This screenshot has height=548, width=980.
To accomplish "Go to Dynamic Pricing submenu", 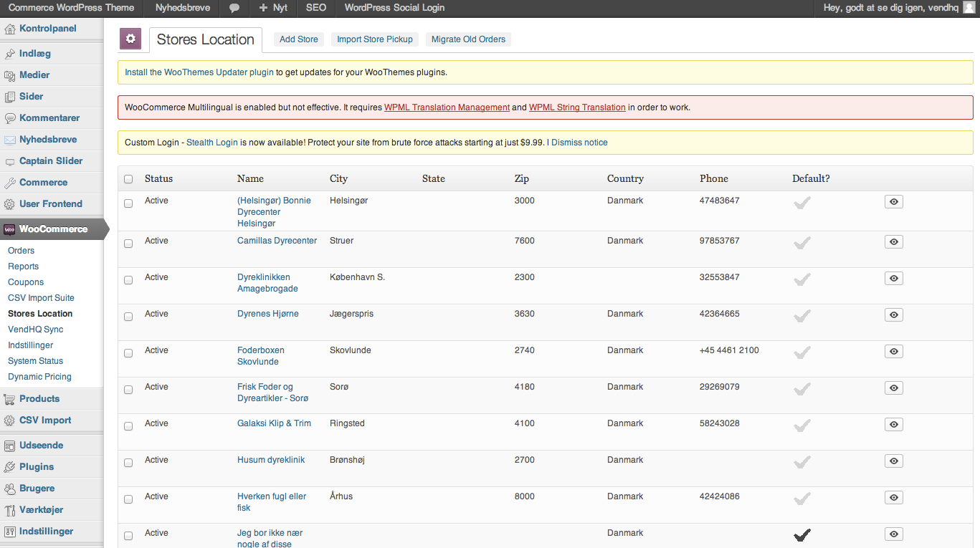I will (39, 377).
